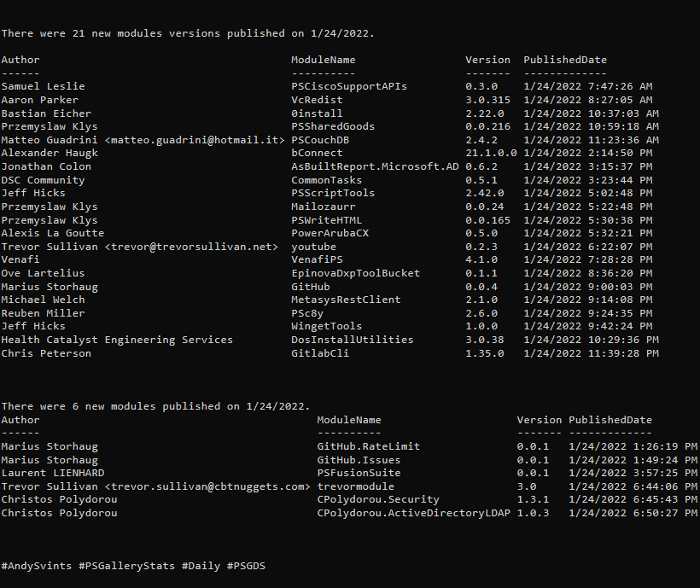Click the PSc8y module name
This screenshot has width=700, height=588.
[x=307, y=313]
